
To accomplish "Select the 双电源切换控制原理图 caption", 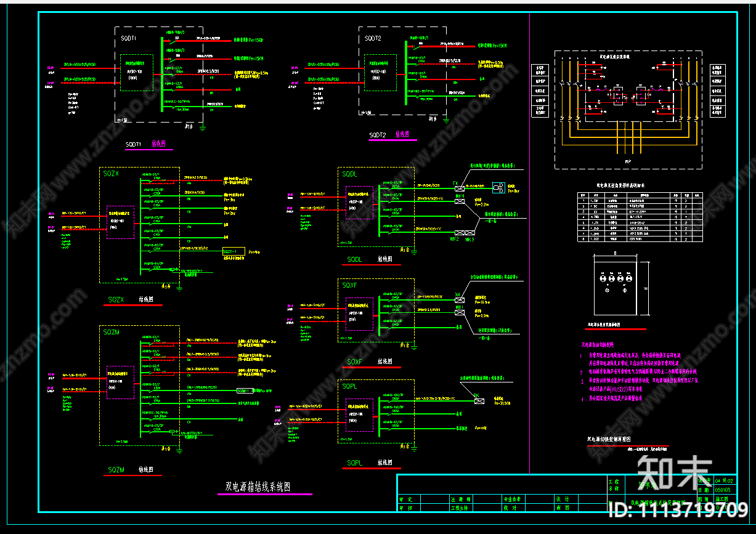I will coord(610,440).
